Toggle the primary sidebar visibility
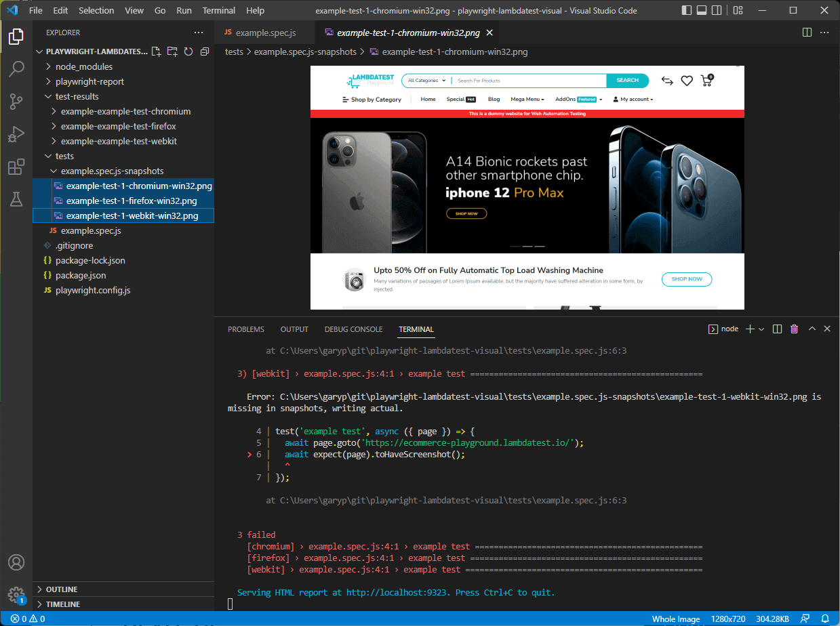Screen dimensions: 840x626 point(686,10)
